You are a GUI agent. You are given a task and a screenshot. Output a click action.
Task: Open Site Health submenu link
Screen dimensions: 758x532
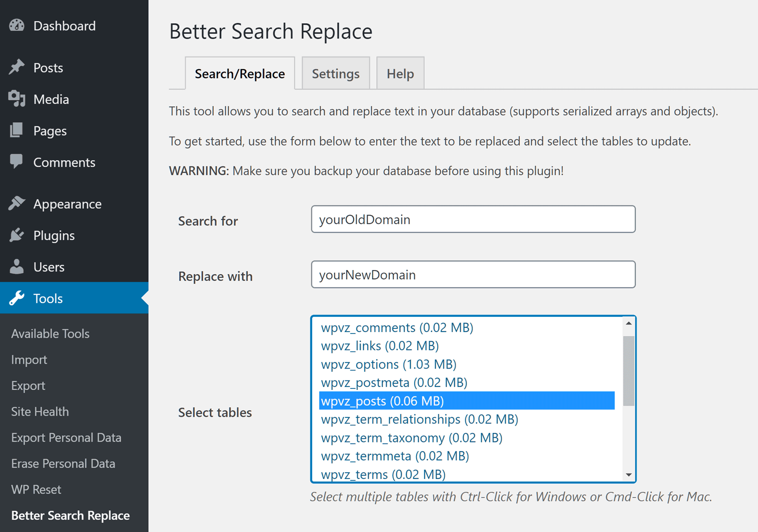pyautogui.click(x=40, y=412)
